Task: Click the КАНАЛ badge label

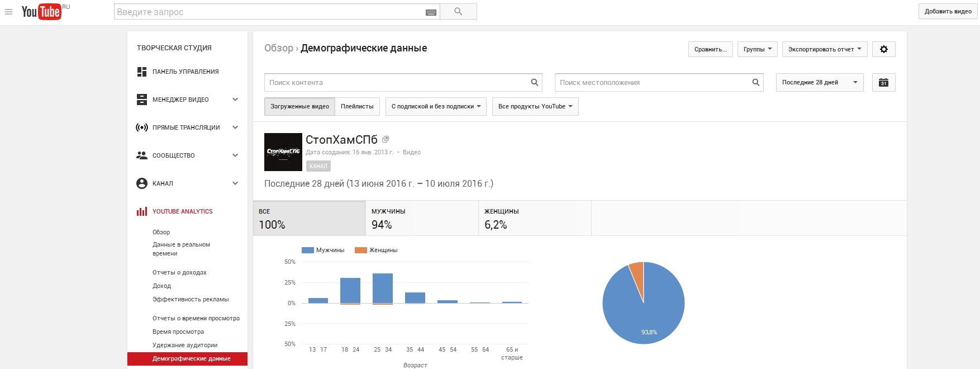Action: coord(318,166)
